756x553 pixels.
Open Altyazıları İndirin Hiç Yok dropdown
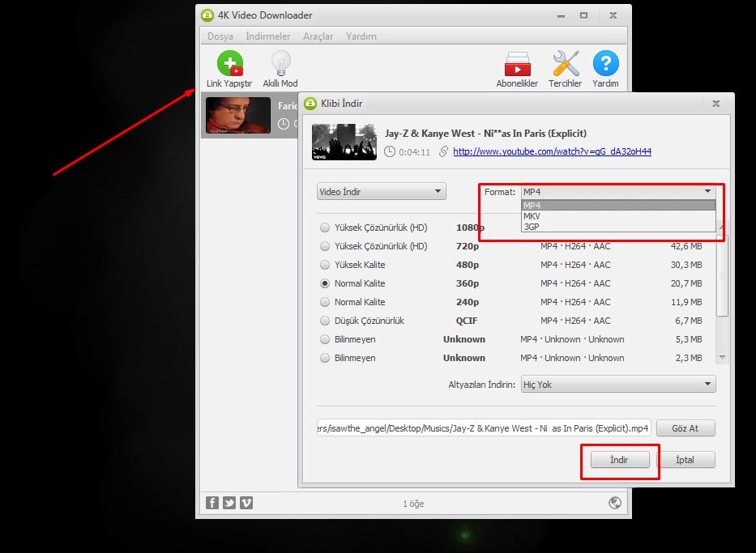[618, 385]
